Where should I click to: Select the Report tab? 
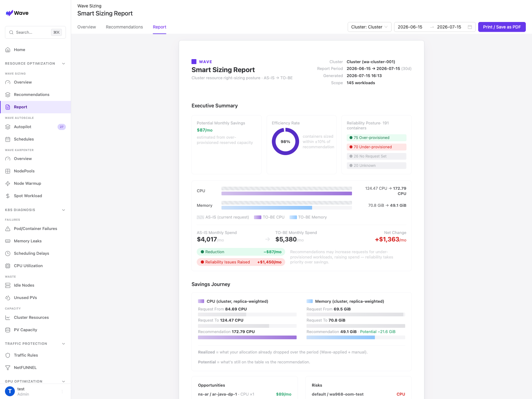160,27
